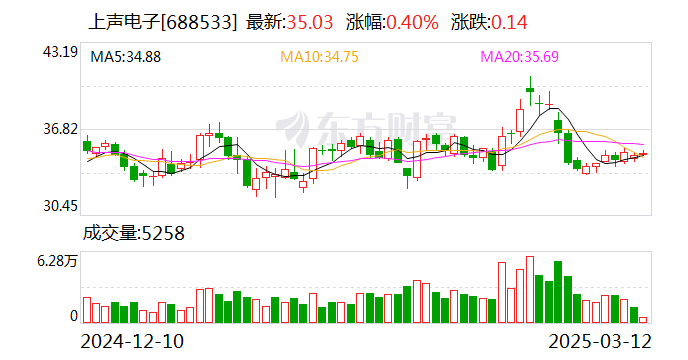
Task: Click the 涨幅 value 0.40%
Action: click(412, 22)
